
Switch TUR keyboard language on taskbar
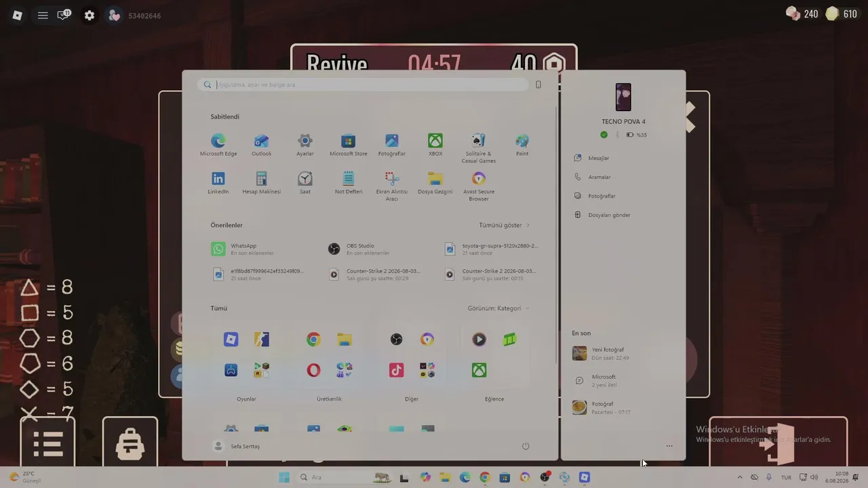(x=786, y=477)
